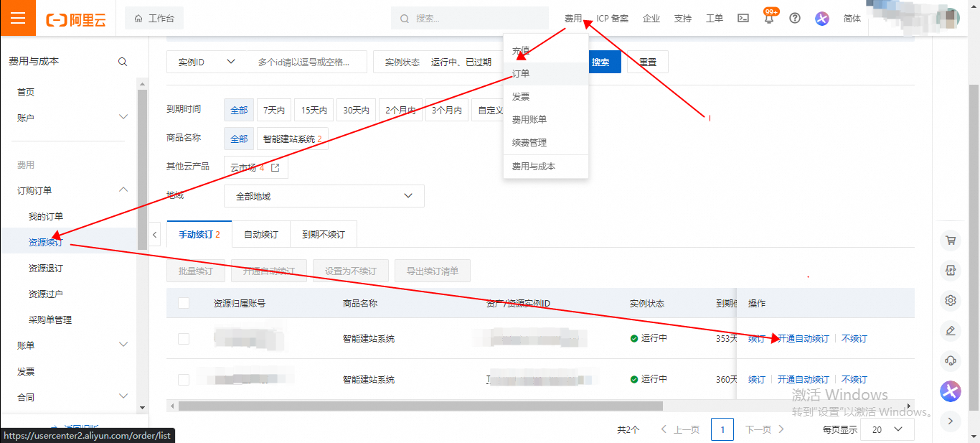Open the 全部地域 region dropdown
The image size is (980, 443).
tap(324, 196)
